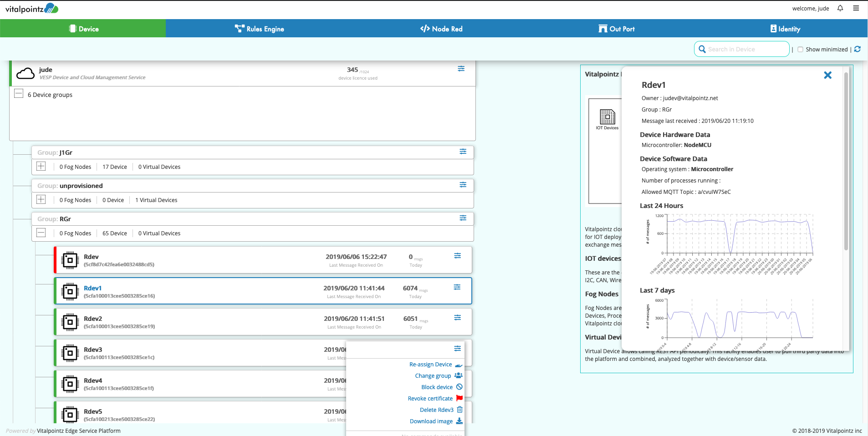Image resolution: width=868 pixels, height=436 pixels.
Task: Click the 345 device licence used counter
Action: point(358,73)
